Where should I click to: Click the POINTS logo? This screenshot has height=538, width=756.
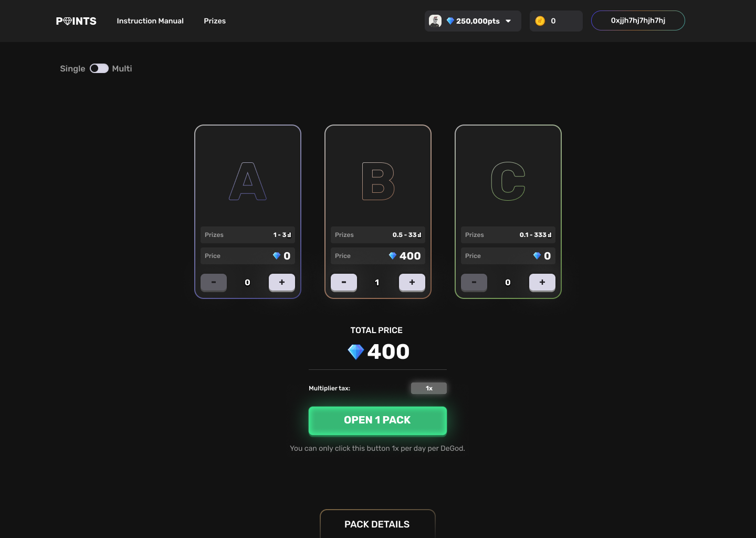76,21
